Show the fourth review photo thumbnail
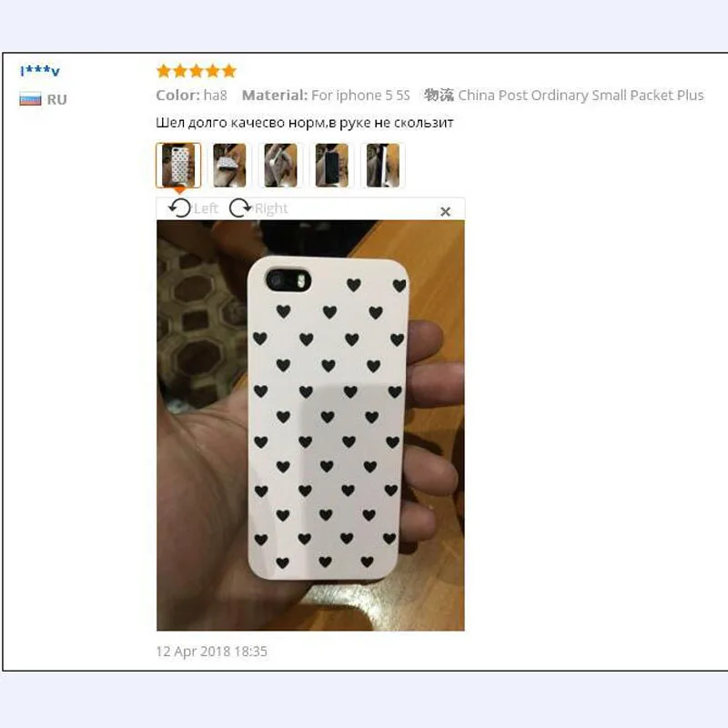The height and width of the screenshot is (728, 728). [331, 166]
